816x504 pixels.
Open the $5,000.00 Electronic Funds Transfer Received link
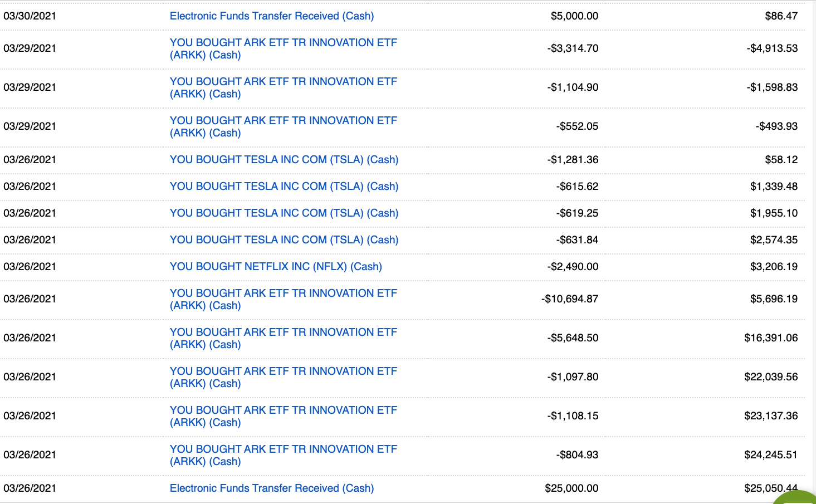click(272, 16)
